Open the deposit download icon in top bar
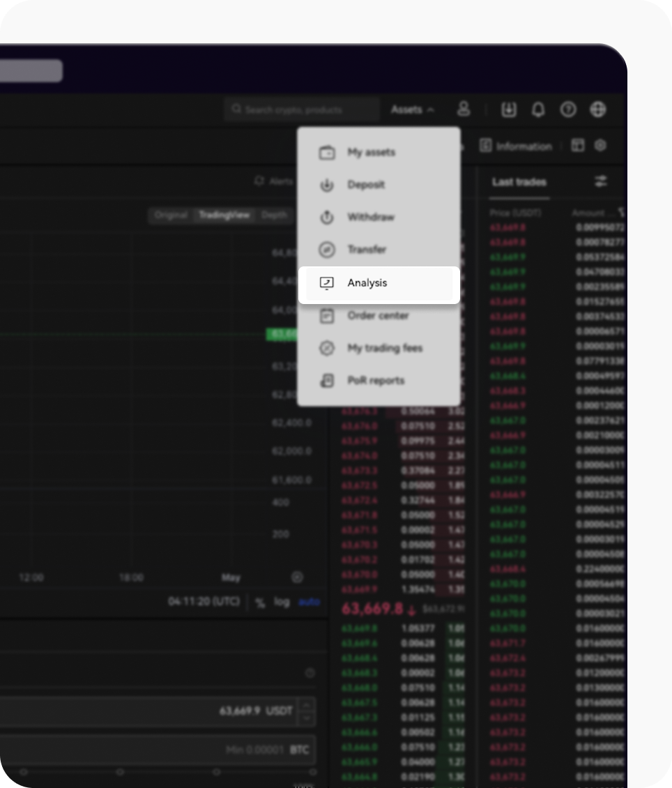This screenshot has width=672, height=788. [x=508, y=109]
